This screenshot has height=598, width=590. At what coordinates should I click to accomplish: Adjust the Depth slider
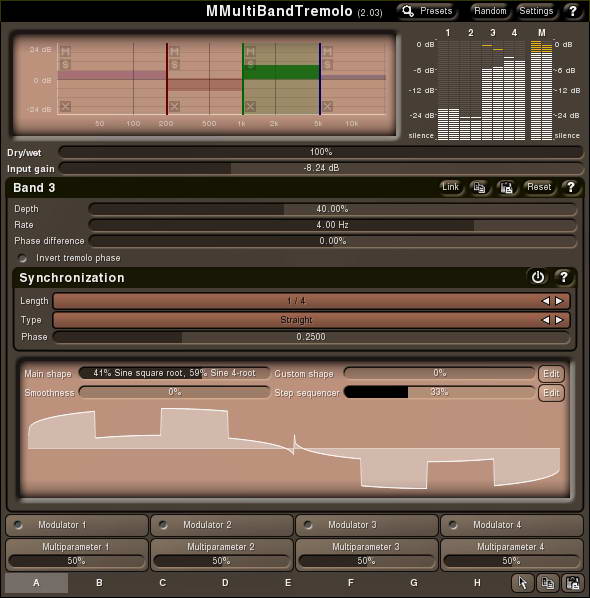coord(332,209)
